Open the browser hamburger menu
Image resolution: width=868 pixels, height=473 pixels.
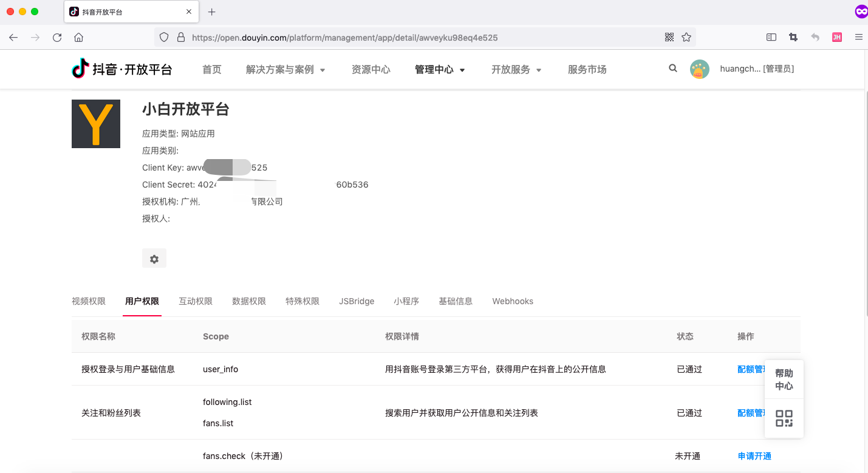coord(859,37)
